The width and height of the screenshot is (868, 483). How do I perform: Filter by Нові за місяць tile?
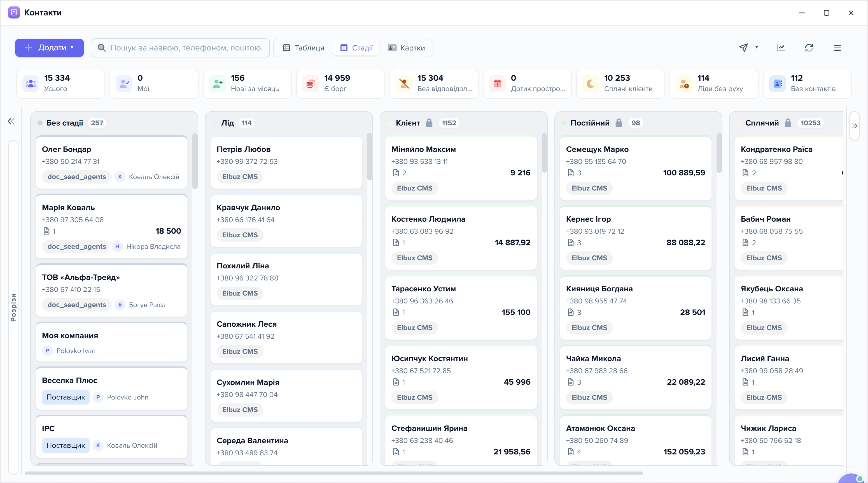click(x=247, y=83)
